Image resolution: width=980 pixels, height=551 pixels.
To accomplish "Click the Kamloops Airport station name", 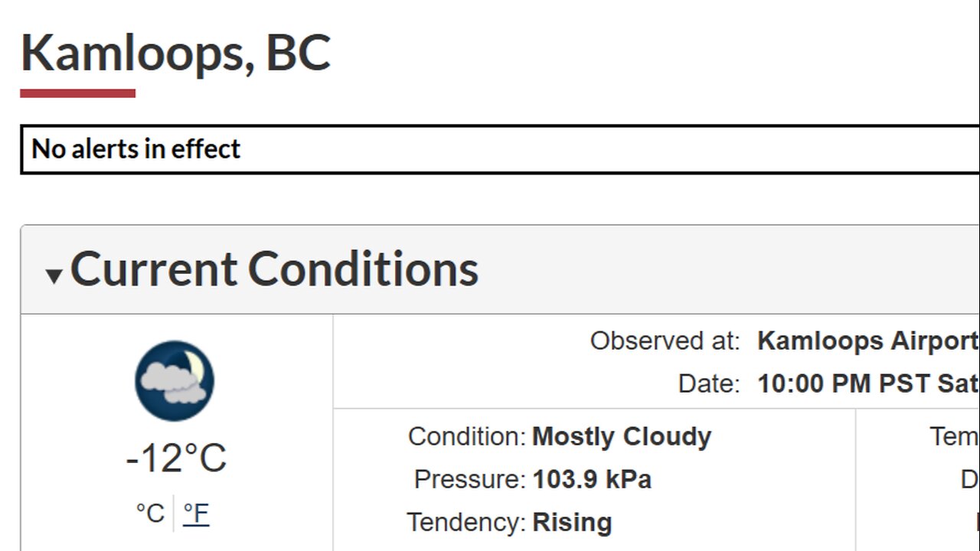I will (x=867, y=341).
